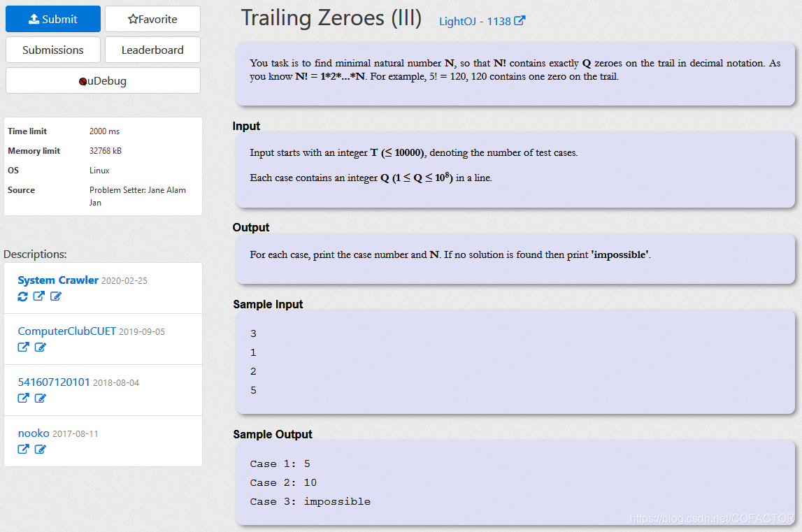Click the 'Sample Input' heading
Viewport: 802px width, 532px height.
[268, 304]
